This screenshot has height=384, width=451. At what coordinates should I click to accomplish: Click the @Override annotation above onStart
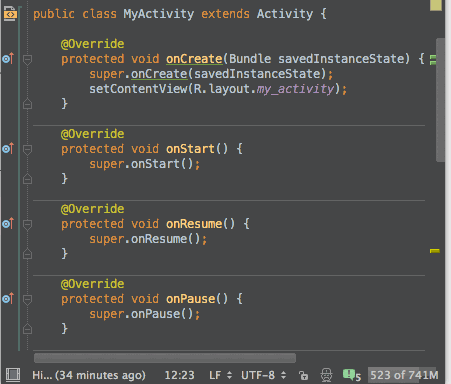click(92, 134)
